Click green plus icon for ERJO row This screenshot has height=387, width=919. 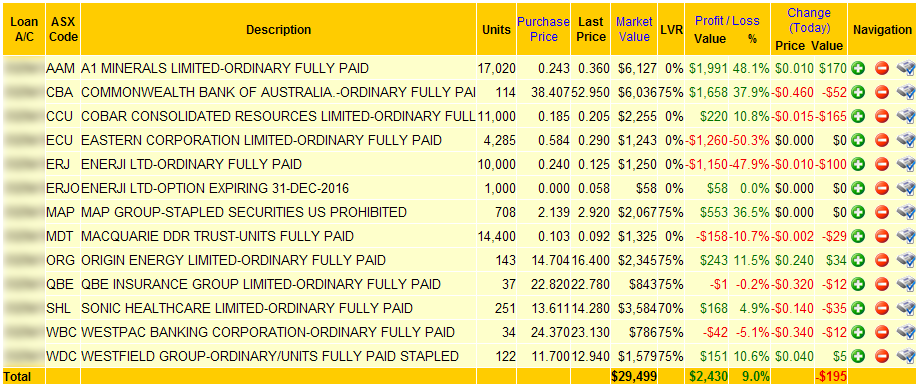(859, 189)
